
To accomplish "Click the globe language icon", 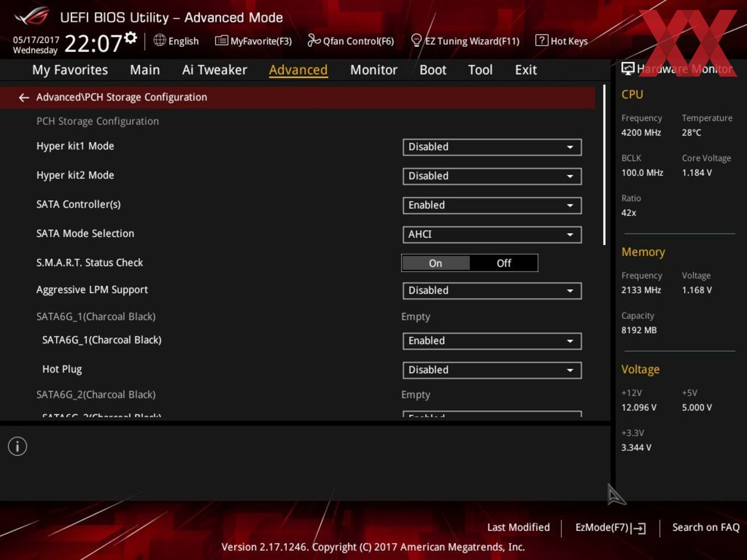I will [x=159, y=40].
